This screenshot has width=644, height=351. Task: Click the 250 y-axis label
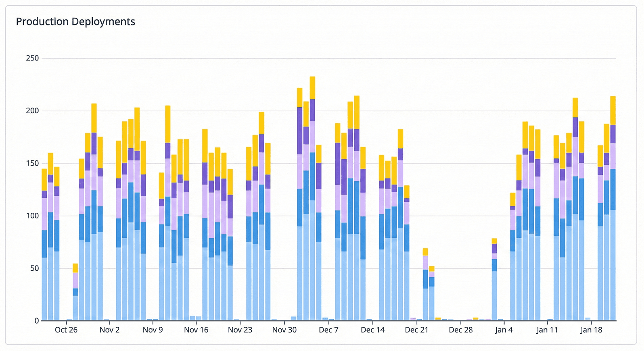pos(32,58)
